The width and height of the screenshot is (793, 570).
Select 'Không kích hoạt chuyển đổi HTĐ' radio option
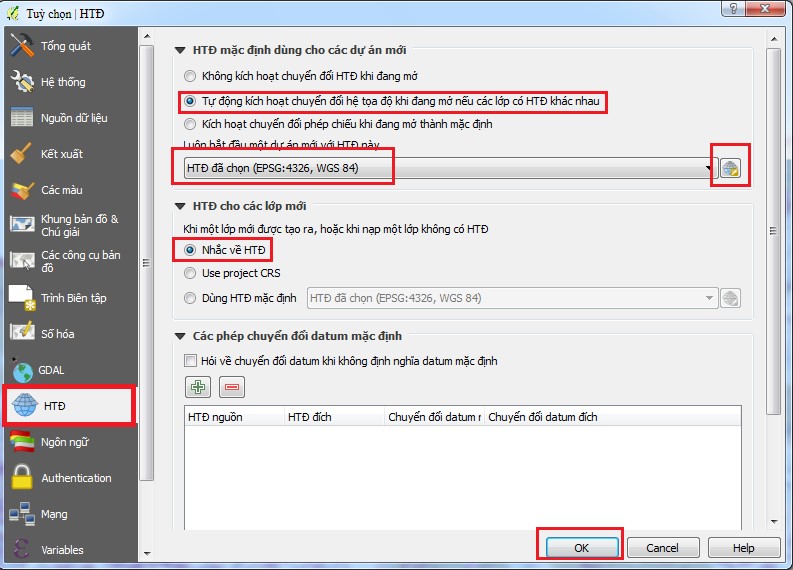(301, 76)
